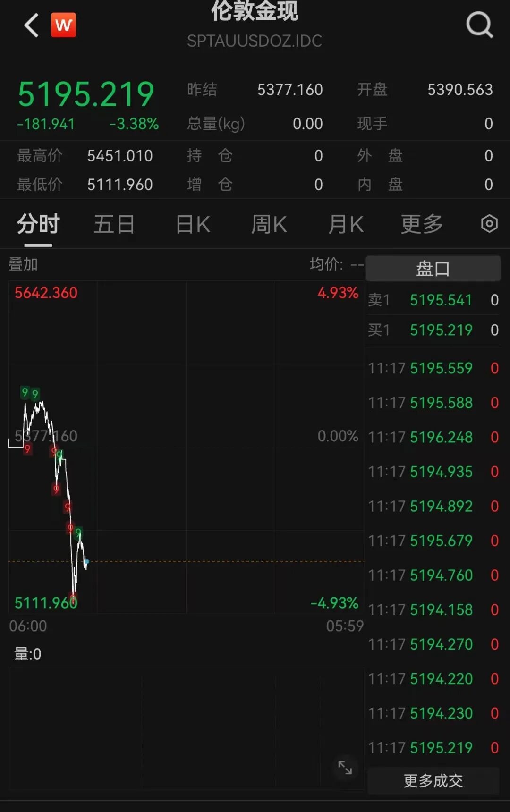Open the search magnifier icon
Screen dimensions: 510x812
pos(479,25)
